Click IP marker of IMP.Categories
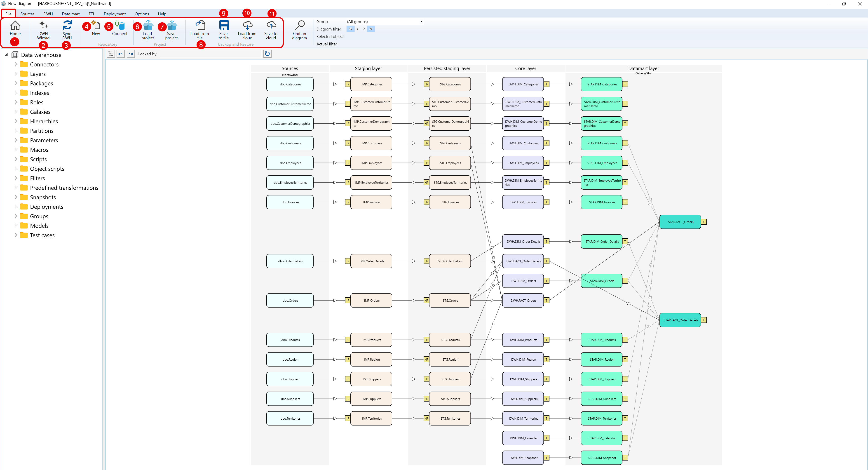This screenshot has width=868, height=470. tap(348, 84)
